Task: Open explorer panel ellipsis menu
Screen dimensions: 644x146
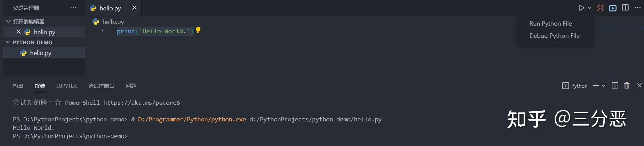Action: pyautogui.click(x=73, y=8)
